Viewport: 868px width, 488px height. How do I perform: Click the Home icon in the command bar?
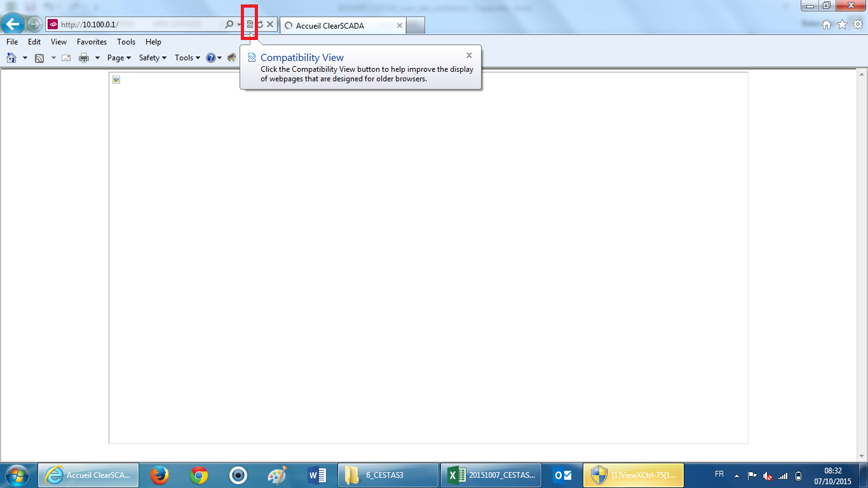click(x=11, y=58)
